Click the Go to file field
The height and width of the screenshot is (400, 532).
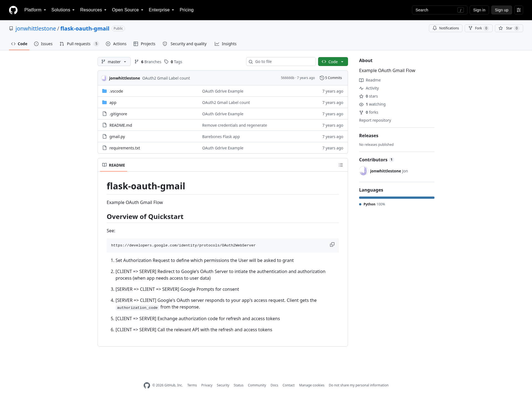[281, 62]
